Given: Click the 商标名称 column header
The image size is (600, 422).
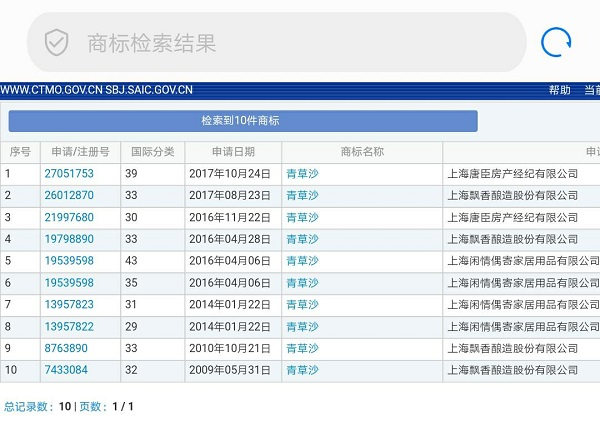Looking at the screenshot, I should pos(362,152).
